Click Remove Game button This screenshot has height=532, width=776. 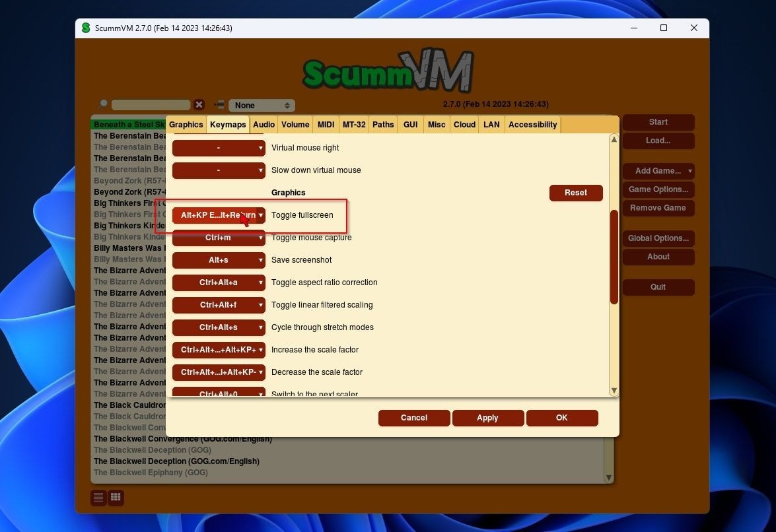pos(658,208)
